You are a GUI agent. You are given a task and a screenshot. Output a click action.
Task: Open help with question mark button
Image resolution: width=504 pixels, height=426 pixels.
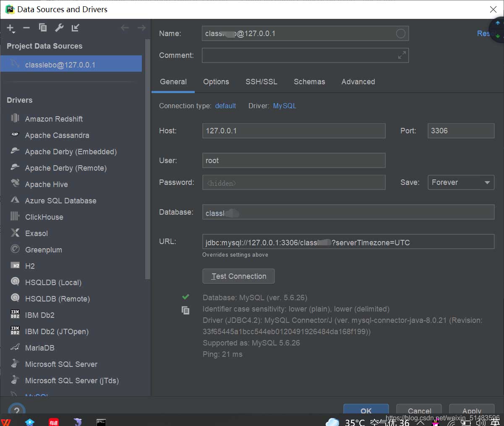click(17, 410)
